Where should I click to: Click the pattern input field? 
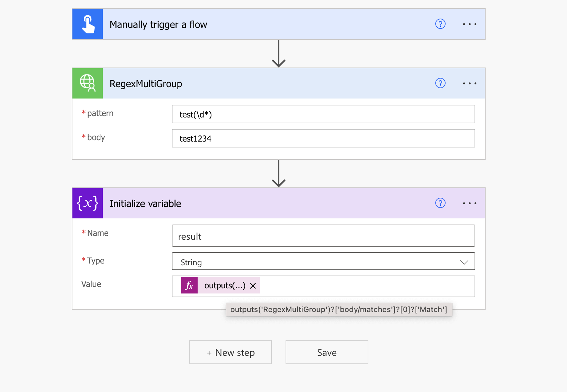point(323,114)
